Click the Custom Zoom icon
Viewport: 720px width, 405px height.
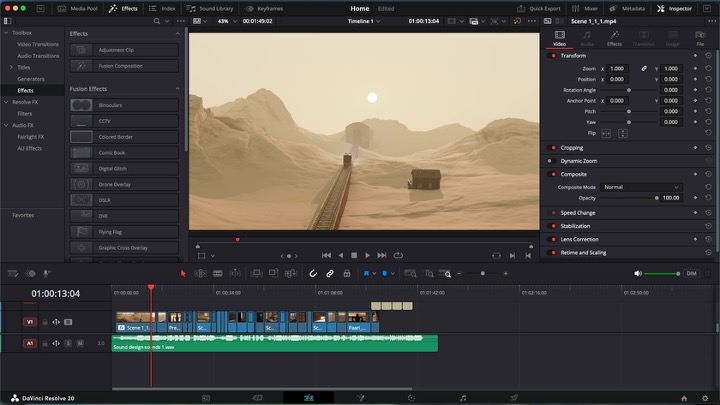pyautogui.click(x=445, y=273)
